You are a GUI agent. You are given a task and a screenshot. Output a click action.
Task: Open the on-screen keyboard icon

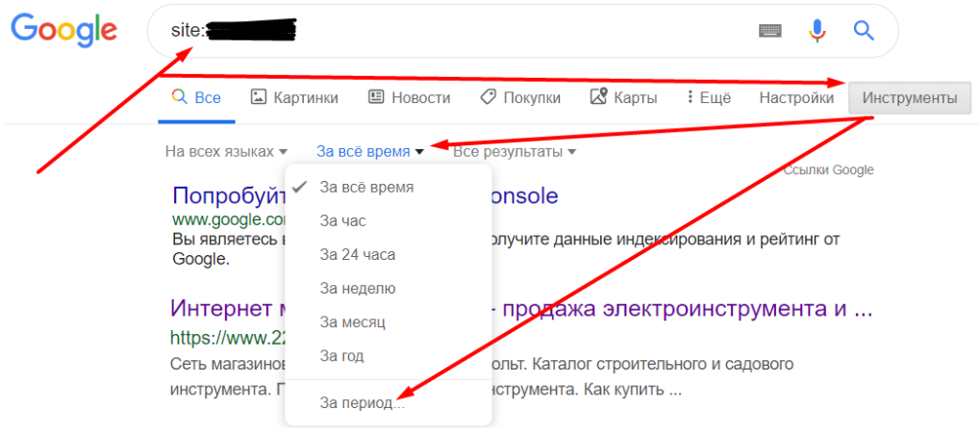pyautogui.click(x=770, y=30)
